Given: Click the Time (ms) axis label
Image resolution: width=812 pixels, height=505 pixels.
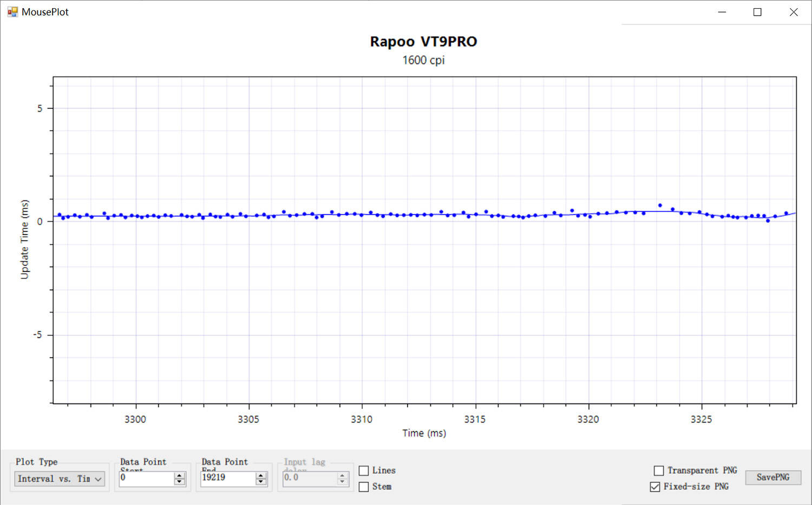Looking at the screenshot, I should tap(424, 433).
